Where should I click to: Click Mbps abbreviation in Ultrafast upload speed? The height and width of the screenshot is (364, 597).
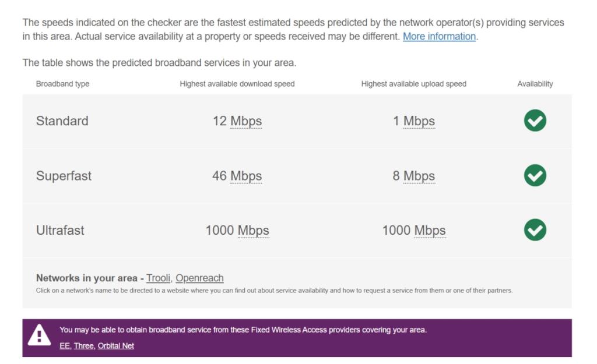click(430, 231)
